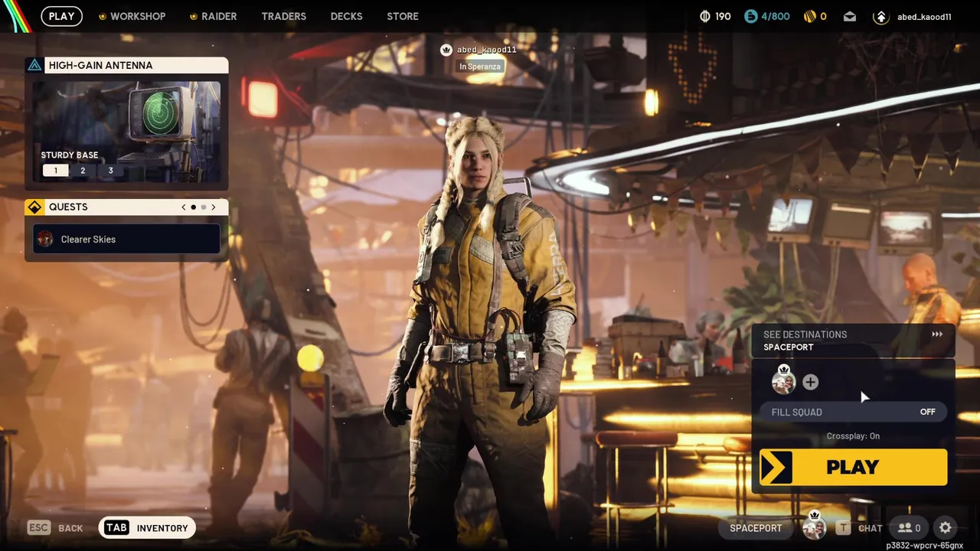Go to next quest page arrow

coord(214,207)
